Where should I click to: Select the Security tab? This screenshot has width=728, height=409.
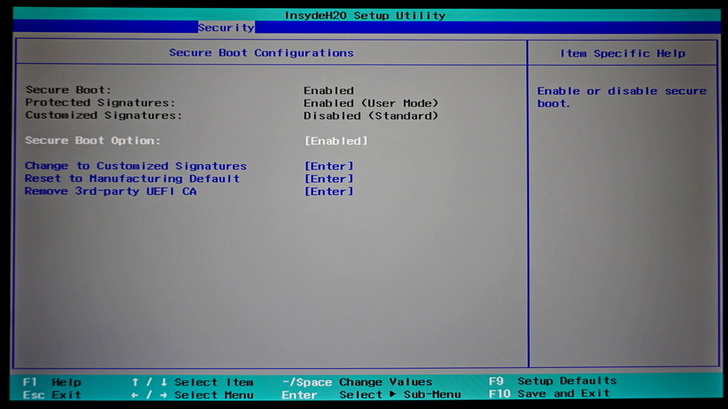pos(226,28)
